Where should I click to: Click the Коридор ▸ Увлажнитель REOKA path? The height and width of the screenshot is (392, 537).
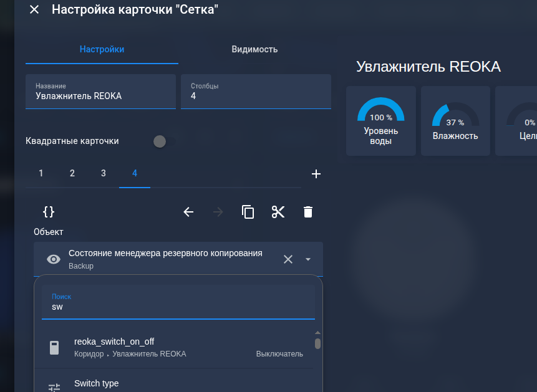pyautogui.click(x=130, y=353)
